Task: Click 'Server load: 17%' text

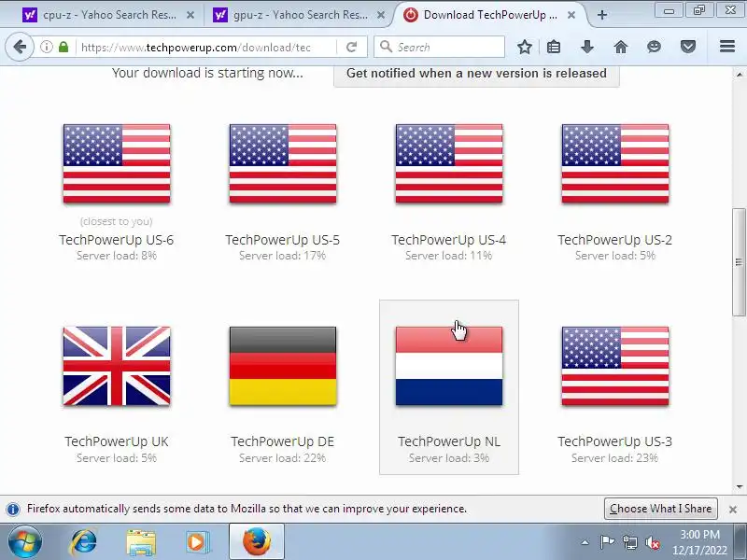Action: coord(283,256)
